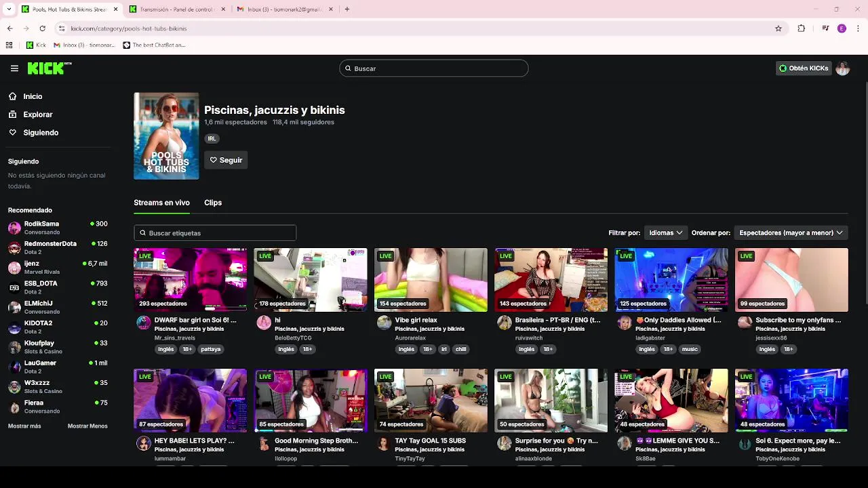The width and height of the screenshot is (868, 488).
Task: Click the Buscar etiquetas tag field
Action: tap(215, 232)
